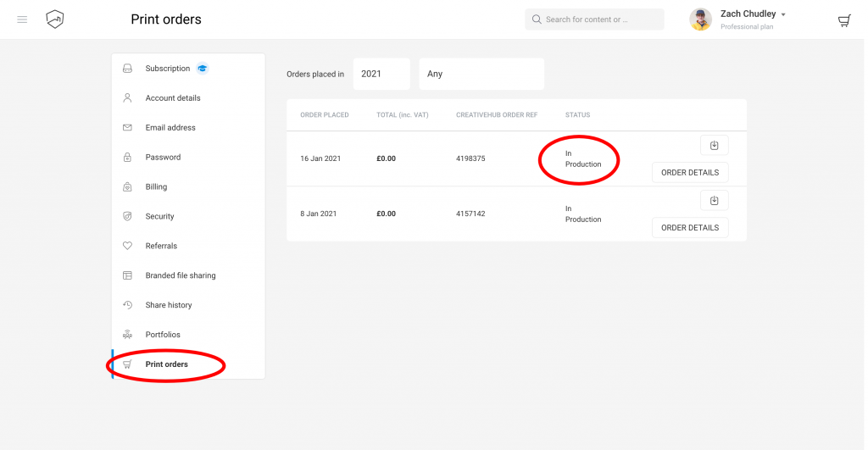Click the £0.00 total of 8 Jan order
Viewport: 868px width, 450px height.
pyautogui.click(x=386, y=214)
